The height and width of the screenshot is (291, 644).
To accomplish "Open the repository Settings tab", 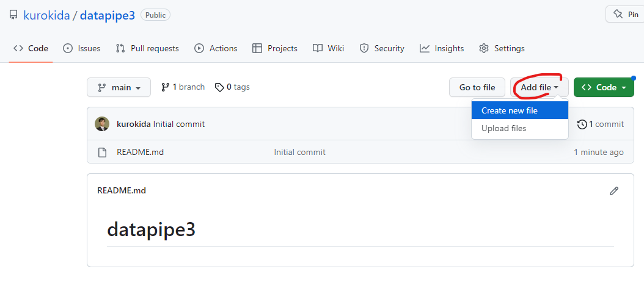I will coord(502,48).
